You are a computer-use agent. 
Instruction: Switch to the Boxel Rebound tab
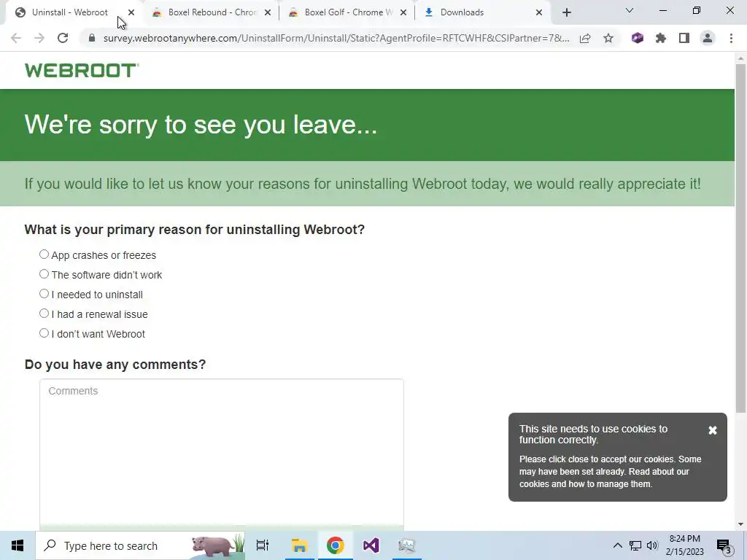(212, 12)
